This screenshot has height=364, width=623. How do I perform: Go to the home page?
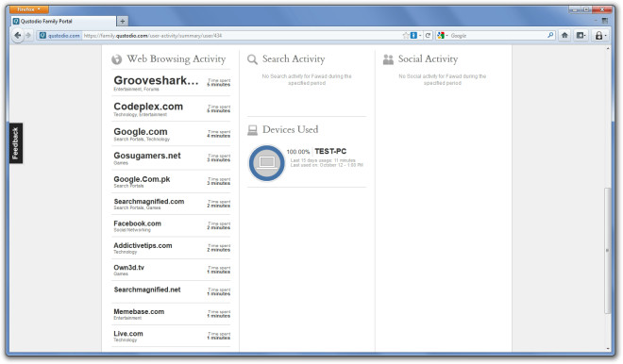tap(564, 35)
